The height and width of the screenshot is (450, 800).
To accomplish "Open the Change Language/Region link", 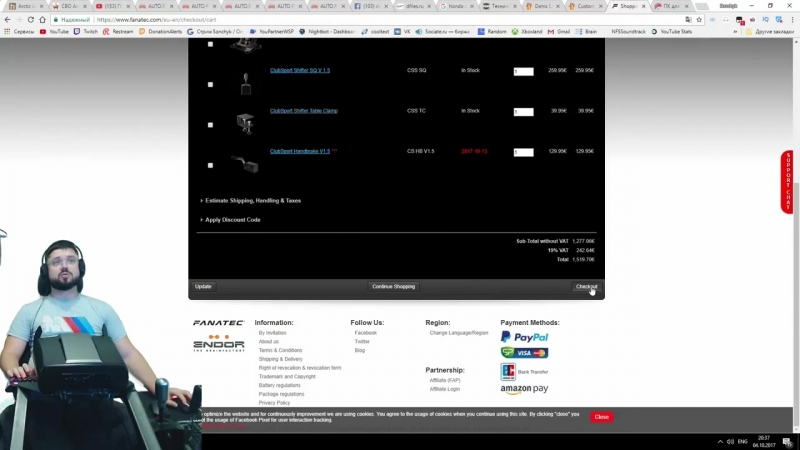I will (x=459, y=333).
